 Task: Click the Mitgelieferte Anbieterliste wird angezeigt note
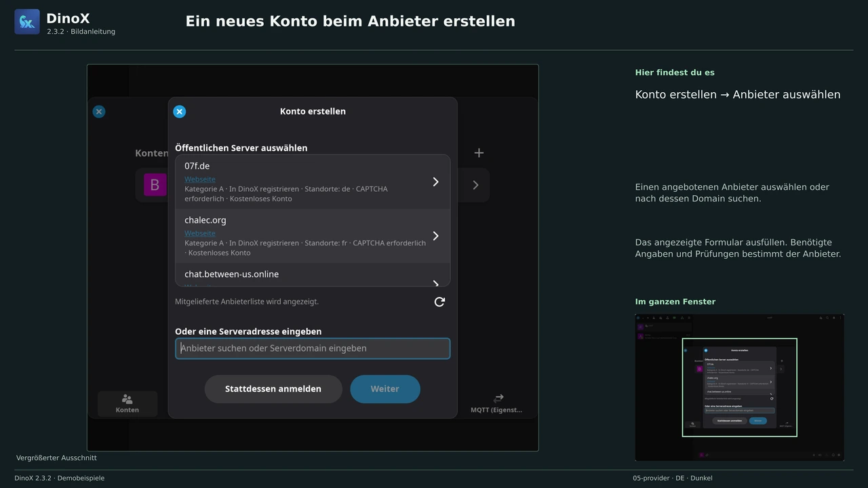(247, 302)
